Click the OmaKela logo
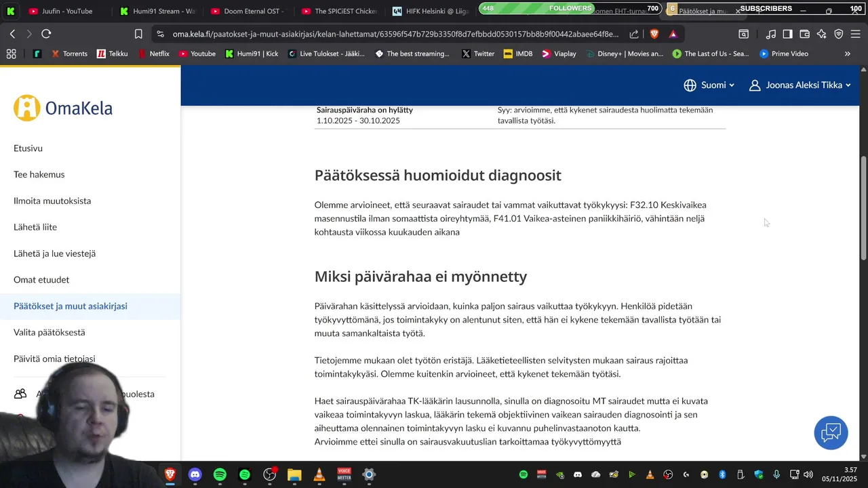The width and height of the screenshot is (868, 488). click(63, 108)
